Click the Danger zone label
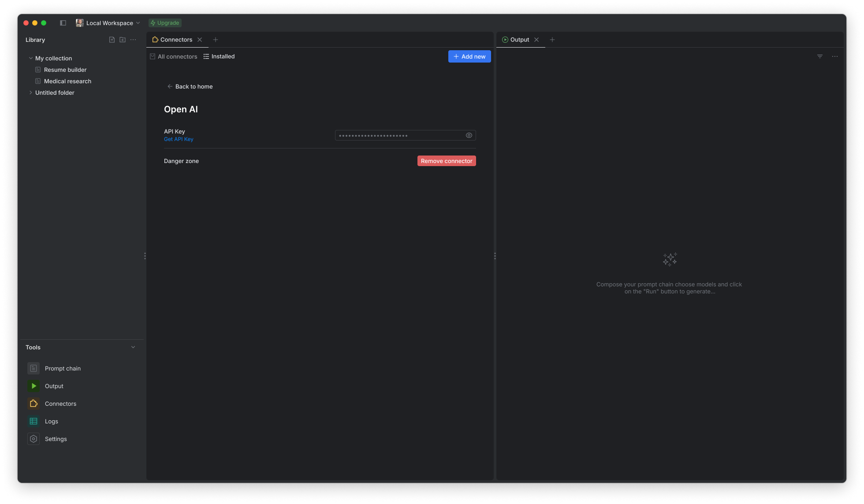This screenshot has height=504, width=864. [x=181, y=161]
